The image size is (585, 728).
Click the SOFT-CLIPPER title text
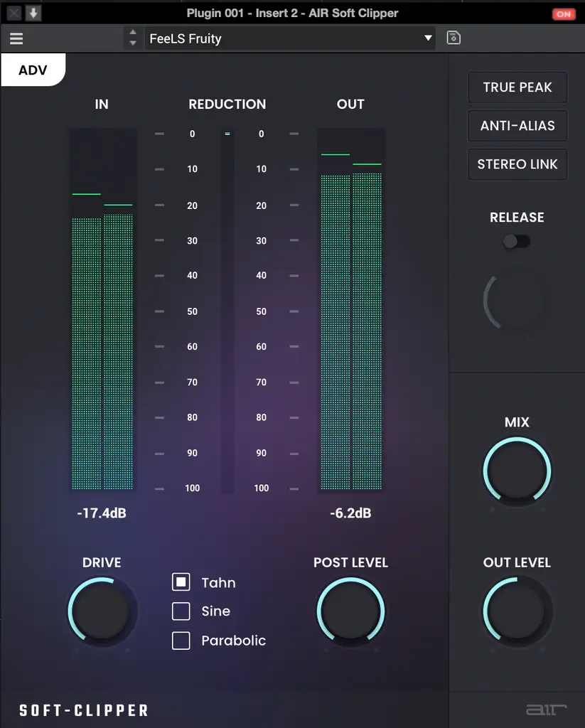(x=84, y=710)
